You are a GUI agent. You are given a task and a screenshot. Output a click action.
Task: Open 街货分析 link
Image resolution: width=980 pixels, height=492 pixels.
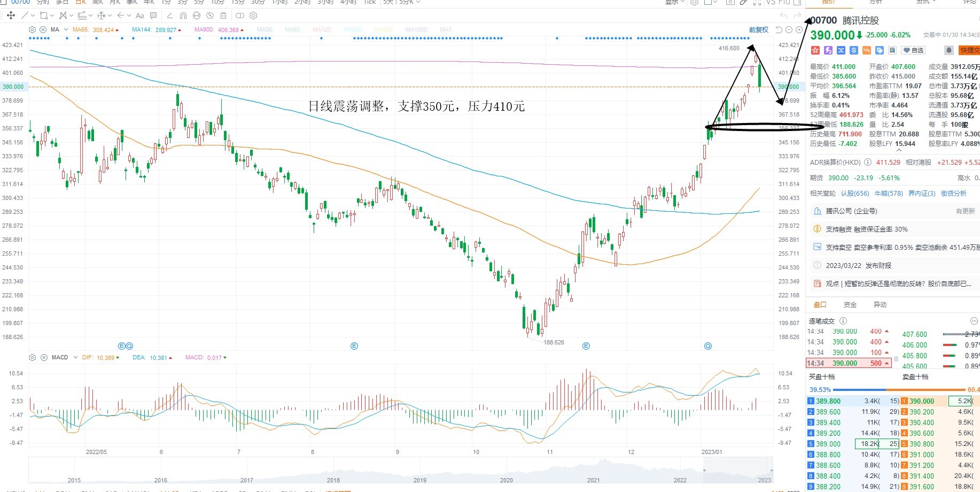tap(954, 194)
